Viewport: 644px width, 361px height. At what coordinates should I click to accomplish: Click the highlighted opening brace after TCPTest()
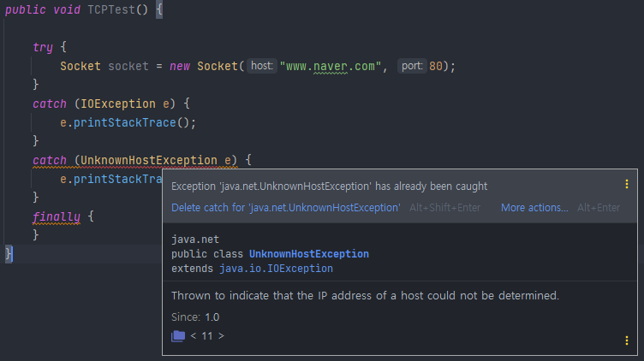[159, 9]
